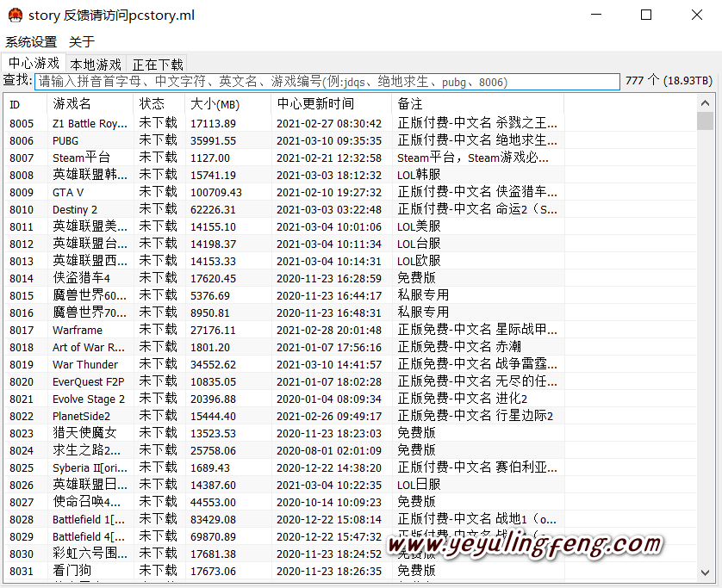This screenshot has height=588, width=722.
Task: Sort by the 备注 column header
Action: (x=477, y=104)
